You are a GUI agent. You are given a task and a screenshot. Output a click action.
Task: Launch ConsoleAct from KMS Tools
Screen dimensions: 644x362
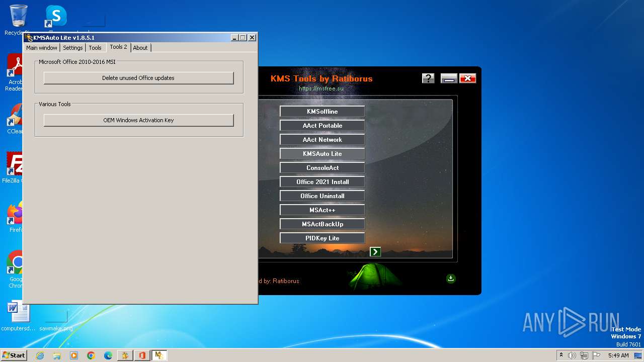coord(322,168)
